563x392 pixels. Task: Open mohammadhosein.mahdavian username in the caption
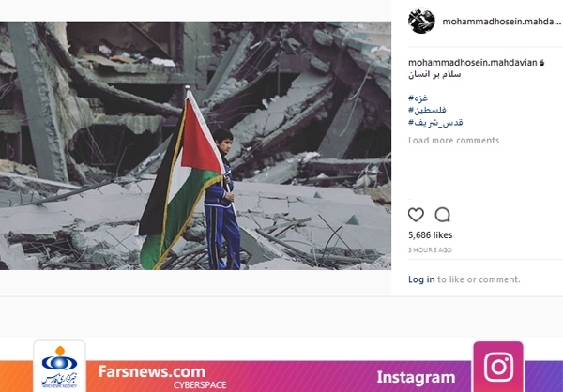(x=473, y=63)
